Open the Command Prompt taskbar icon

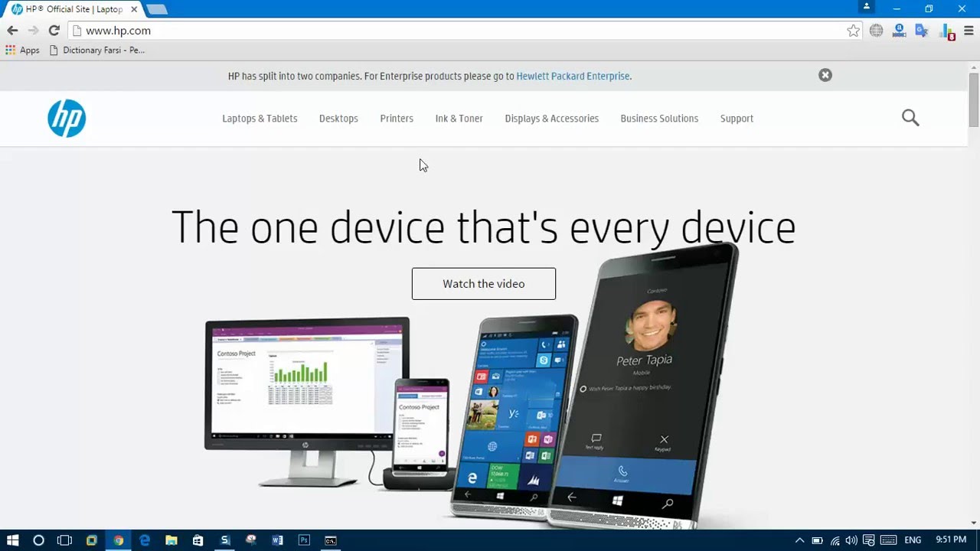(331, 540)
